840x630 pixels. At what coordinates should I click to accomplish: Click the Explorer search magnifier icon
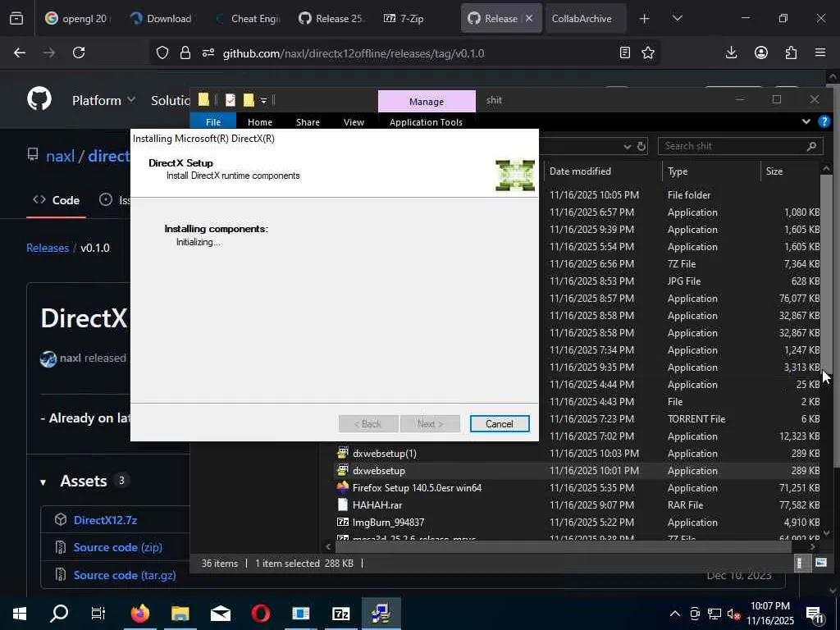pos(811,146)
